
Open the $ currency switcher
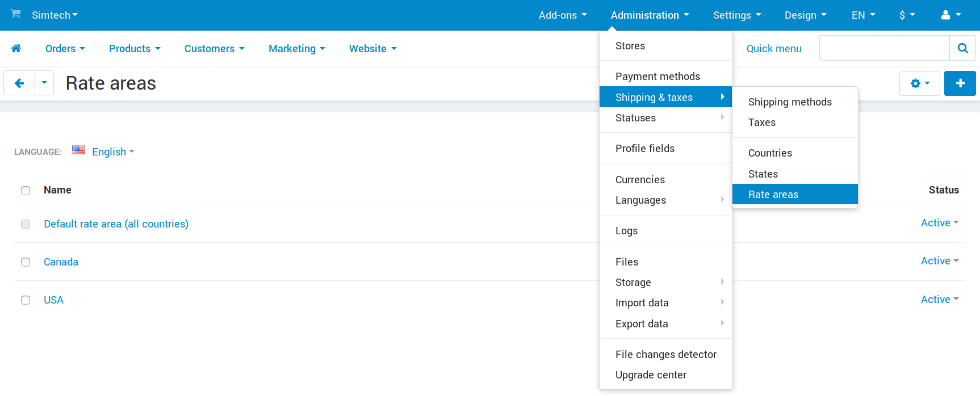click(x=907, y=15)
